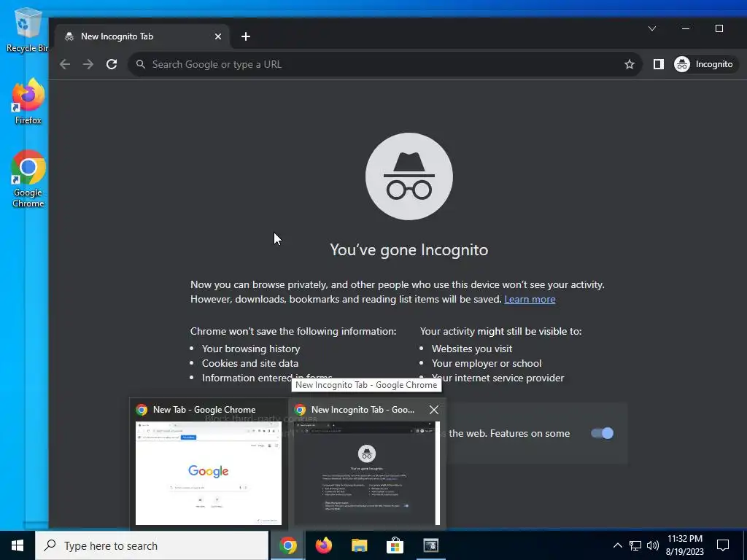The image size is (747, 560).
Task: Open the clock showing 11:32 PM
Action: pyautogui.click(x=684, y=545)
